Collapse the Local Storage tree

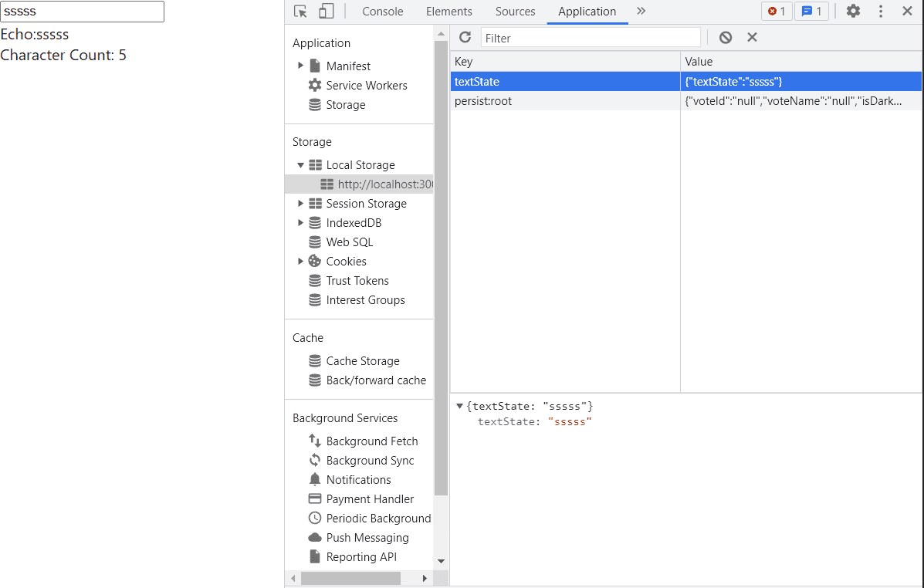coord(300,165)
